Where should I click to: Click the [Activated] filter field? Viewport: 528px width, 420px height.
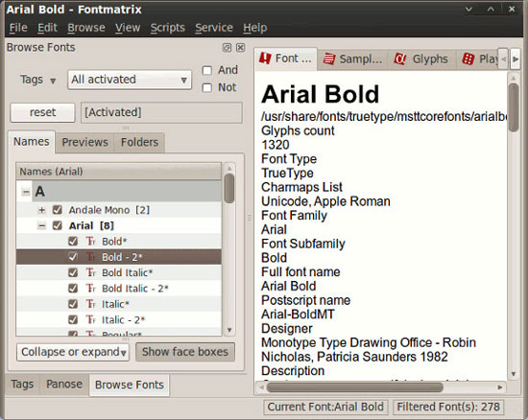click(161, 112)
